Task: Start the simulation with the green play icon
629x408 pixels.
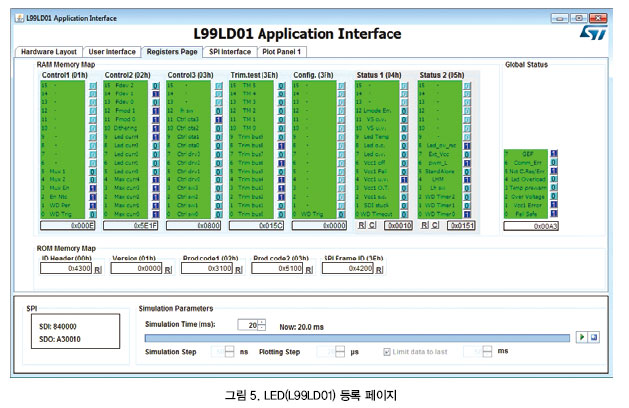Action: [581, 337]
